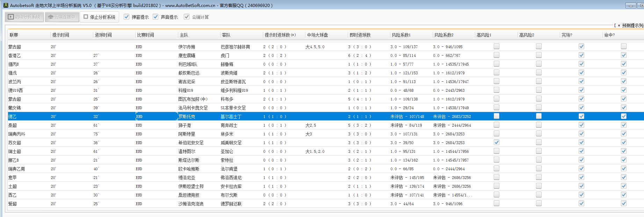Uncheck 高风险1 in the 苏女超 row
The width and height of the screenshot is (644, 217).
497,142
